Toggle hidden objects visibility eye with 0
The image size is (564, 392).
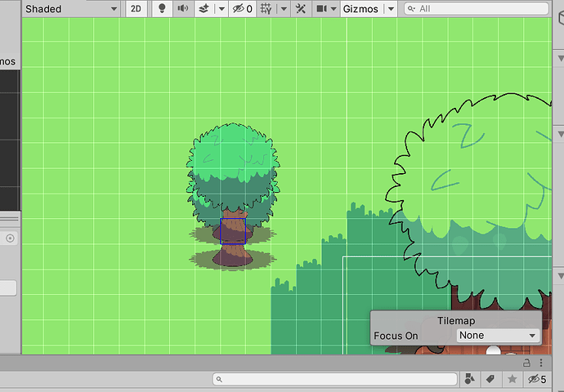[243, 9]
